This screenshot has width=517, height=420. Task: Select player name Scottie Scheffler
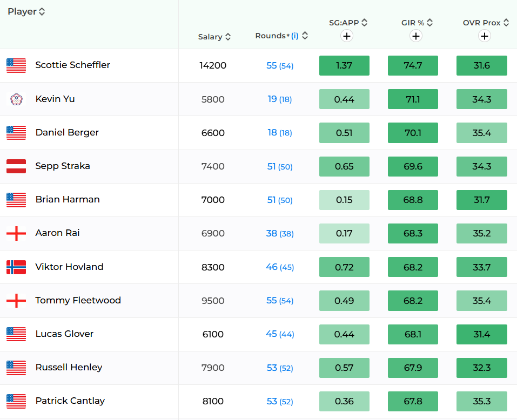72,65
